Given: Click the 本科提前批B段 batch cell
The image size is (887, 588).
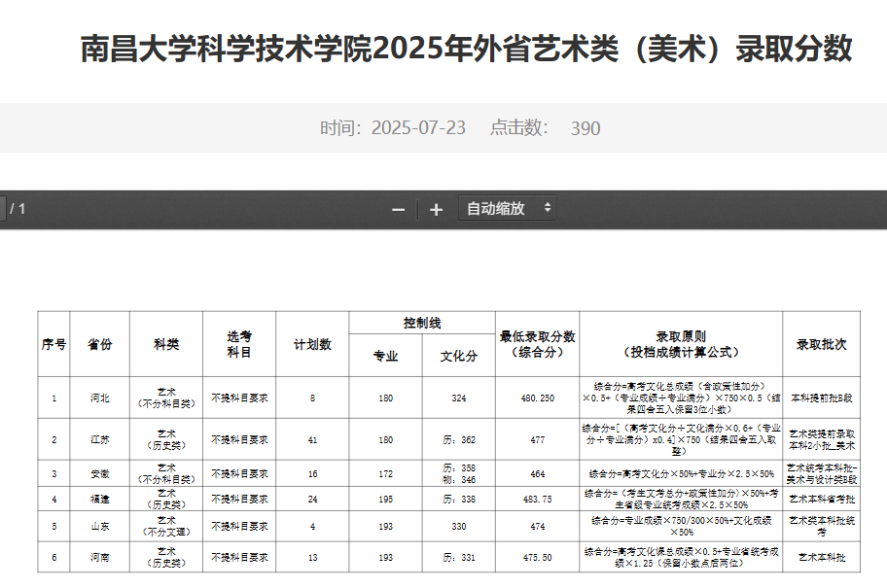Looking at the screenshot, I should (822, 398).
